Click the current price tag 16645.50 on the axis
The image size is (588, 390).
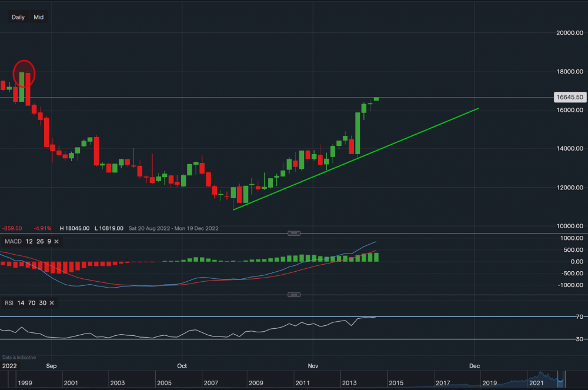coord(570,97)
